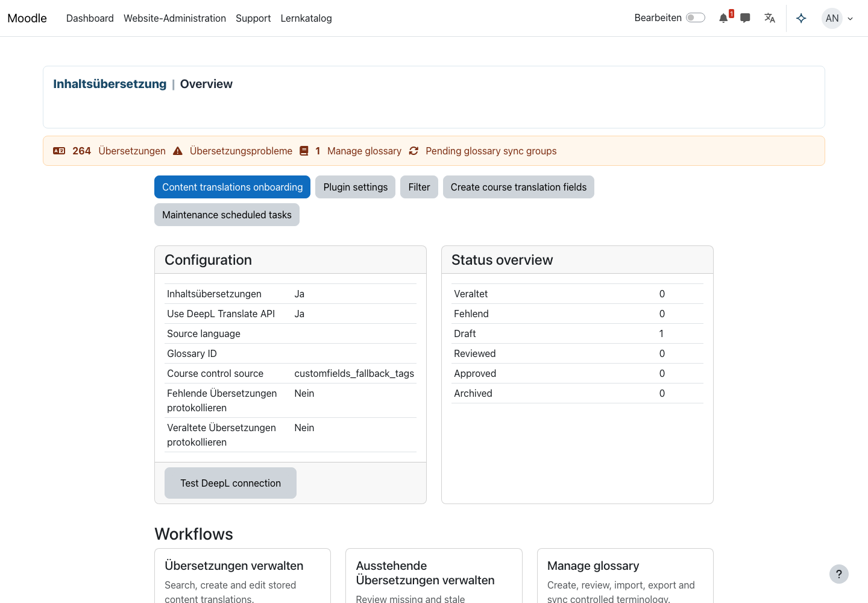Click the Übersetzungen verwalten workflow card title
This screenshot has height=603, width=868.
234,566
